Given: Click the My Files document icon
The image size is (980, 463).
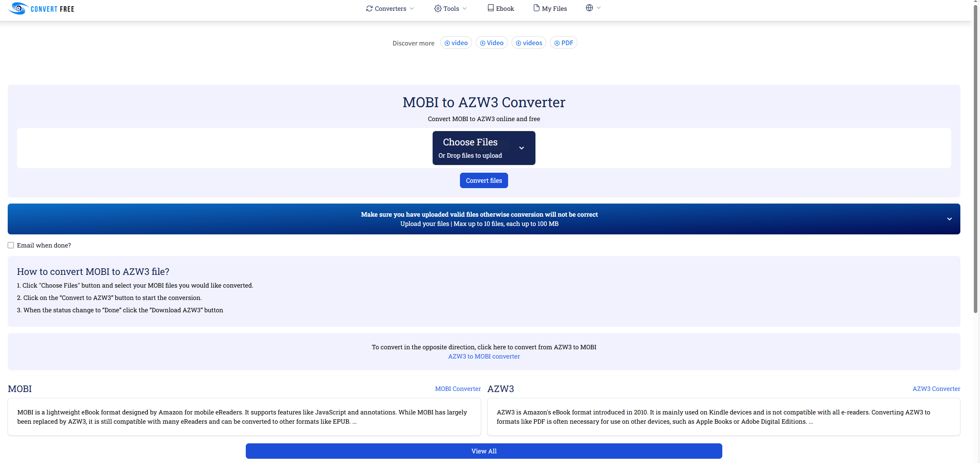Looking at the screenshot, I should point(536,8).
